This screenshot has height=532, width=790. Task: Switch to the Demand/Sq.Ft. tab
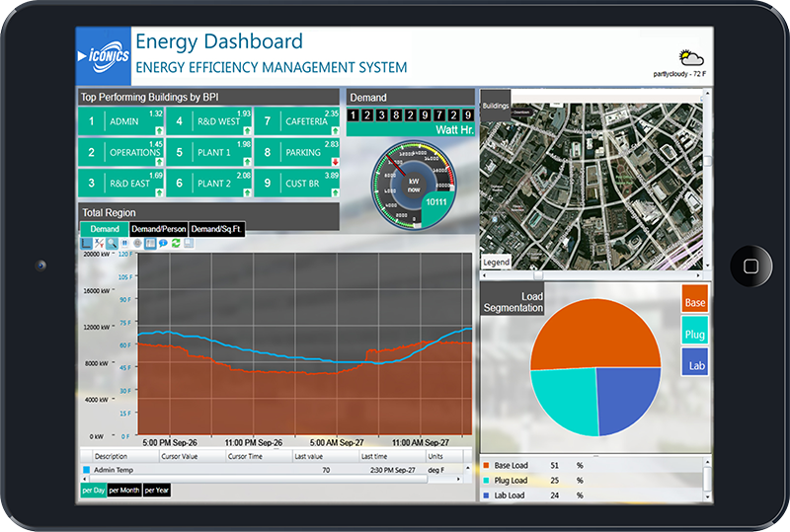pos(217,229)
